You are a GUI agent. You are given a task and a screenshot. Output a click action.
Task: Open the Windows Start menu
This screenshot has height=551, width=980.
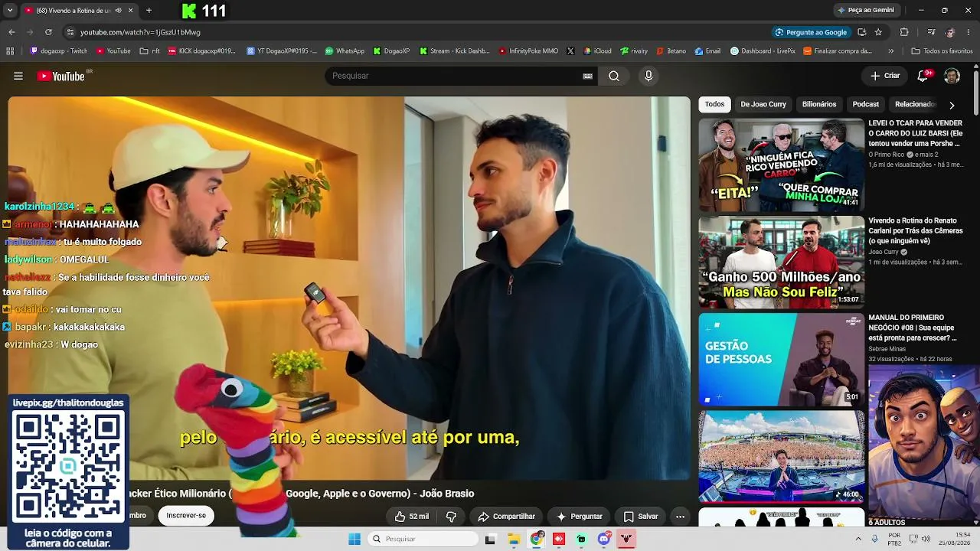point(354,539)
